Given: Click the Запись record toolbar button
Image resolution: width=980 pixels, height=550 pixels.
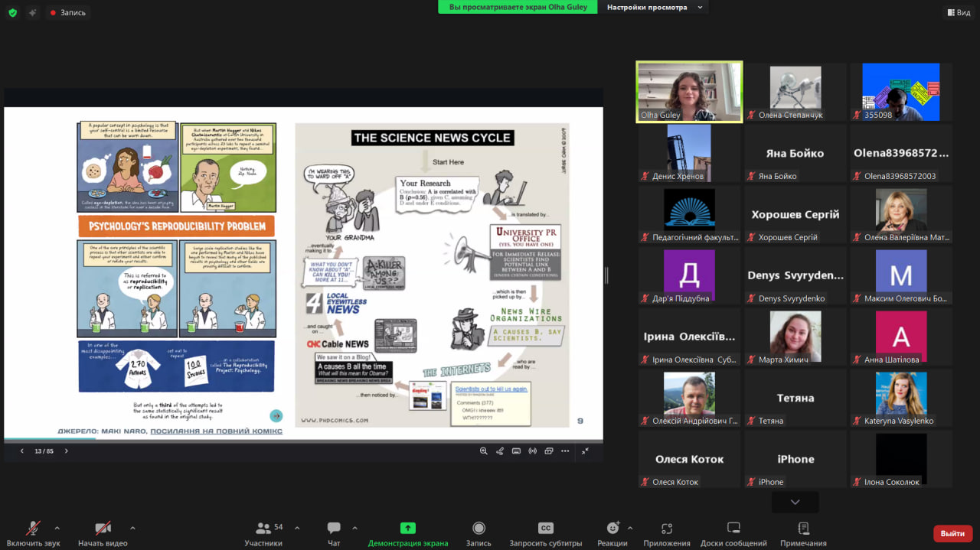Looking at the screenshot, I should tap(479, 534).
